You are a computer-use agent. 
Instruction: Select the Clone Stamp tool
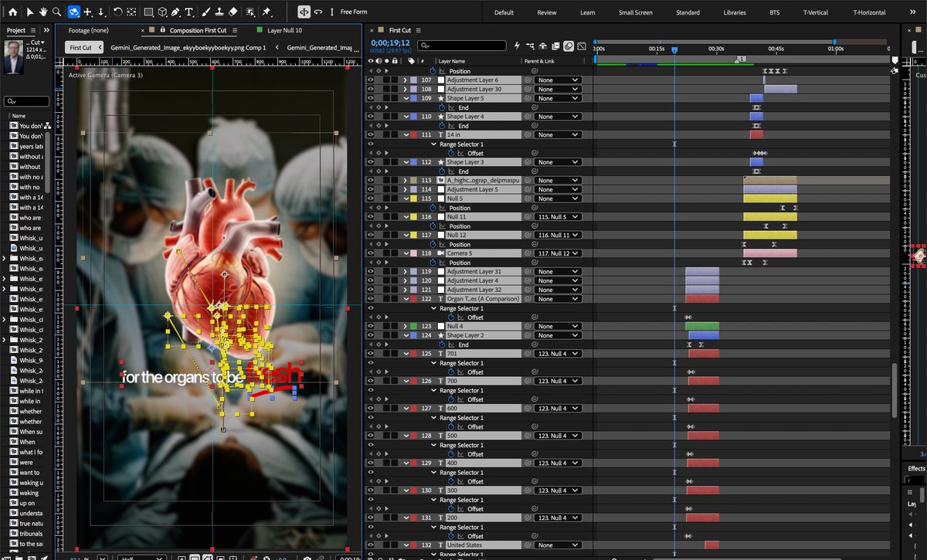tap(220, 12)
